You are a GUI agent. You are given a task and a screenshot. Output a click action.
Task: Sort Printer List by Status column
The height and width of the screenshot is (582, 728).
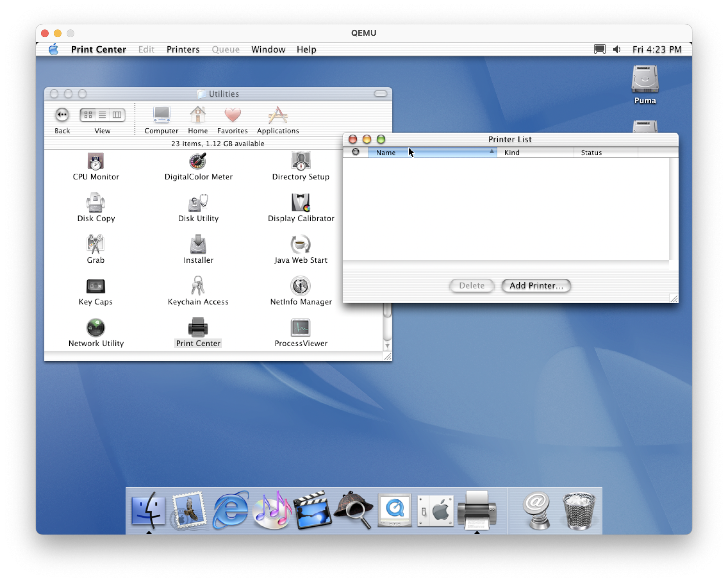[x=606, y=153]
